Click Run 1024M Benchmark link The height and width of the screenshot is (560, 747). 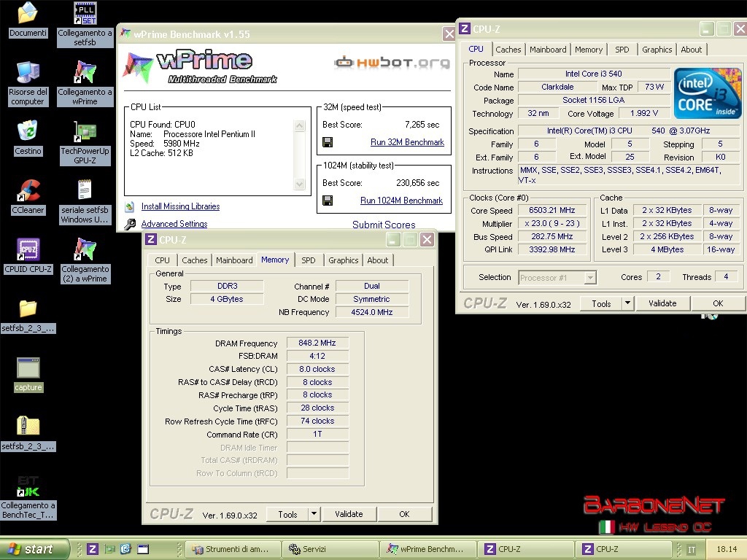pyautogui.click(x=402, y=201)
